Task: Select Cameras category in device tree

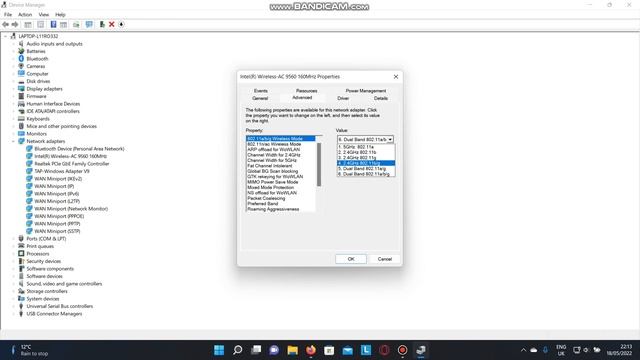Action: [x=36, y=66]
